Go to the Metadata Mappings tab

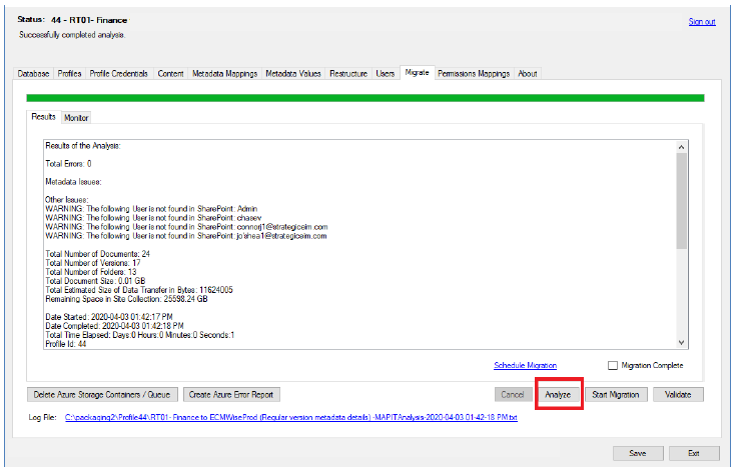pos(225,74)
